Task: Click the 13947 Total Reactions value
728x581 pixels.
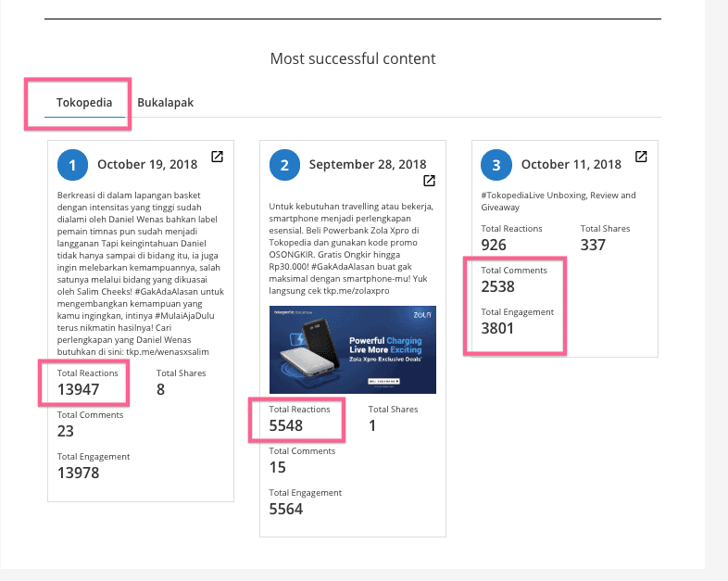Action: click(x=79, y=389)
